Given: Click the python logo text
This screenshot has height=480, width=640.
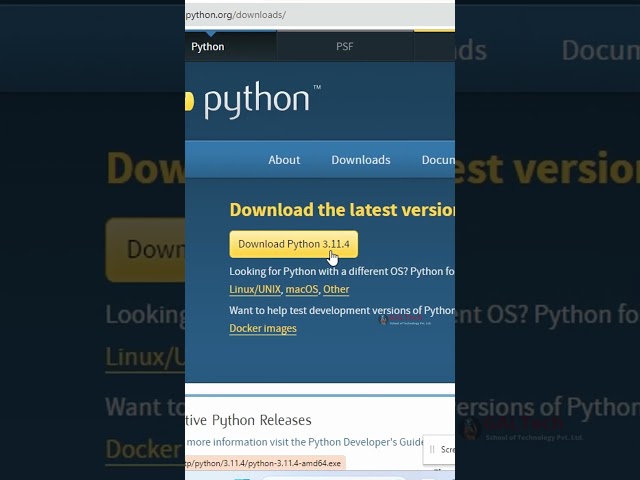Looking at the screenshot, I should 256,100.
